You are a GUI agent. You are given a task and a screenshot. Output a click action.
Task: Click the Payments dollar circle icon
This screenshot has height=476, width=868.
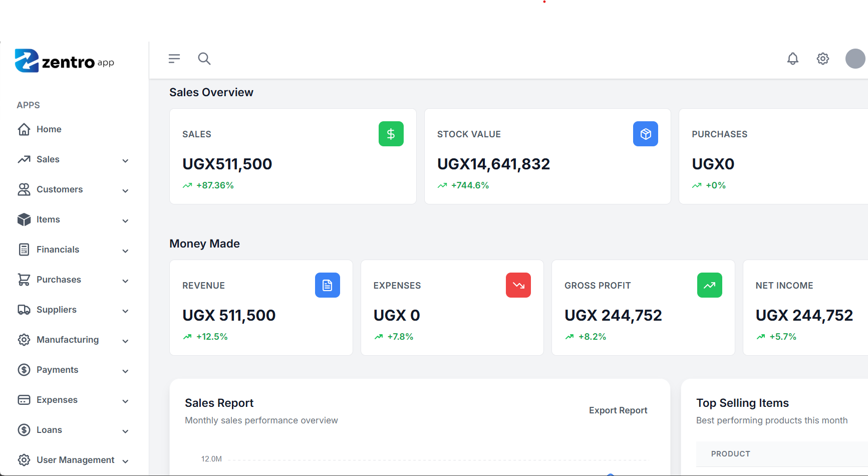[24, 370]
